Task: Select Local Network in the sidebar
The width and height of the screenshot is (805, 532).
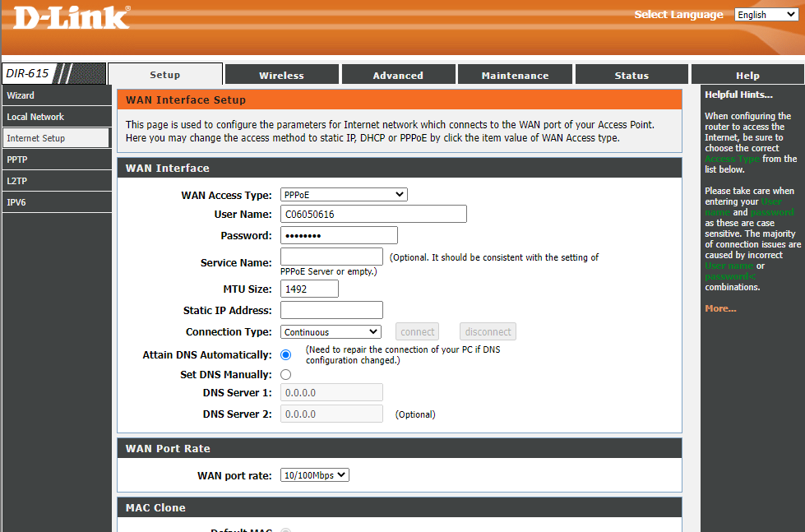Action: 56,117
